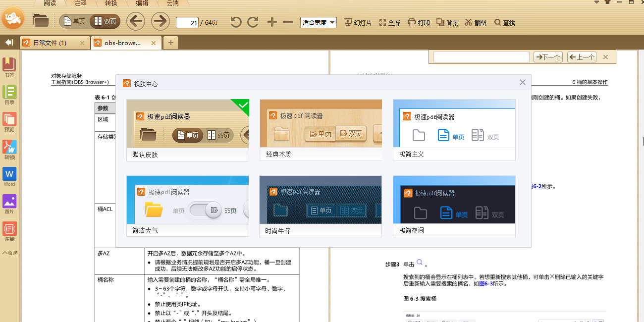Find previous match with 上一个
Image resolution: width=644 pixels, height=322 pixels.
coord(582,57)
